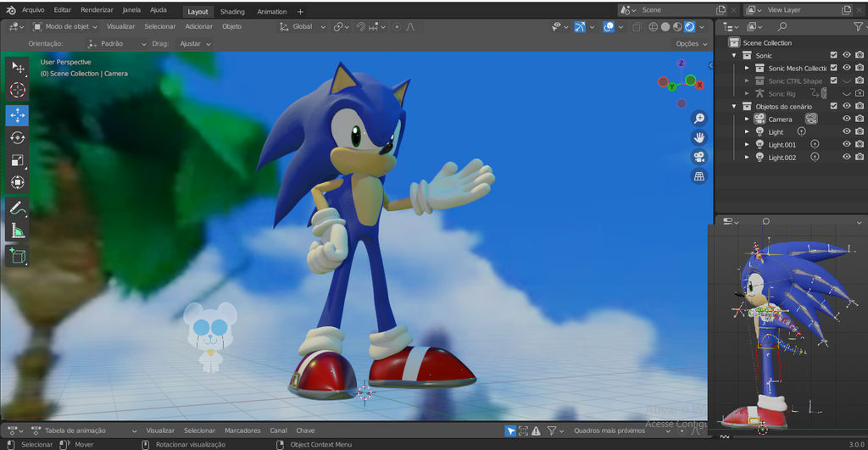
Task: Hide Light.001 with its eye icon
Action: pyautogui.click(x=847, y=144)
